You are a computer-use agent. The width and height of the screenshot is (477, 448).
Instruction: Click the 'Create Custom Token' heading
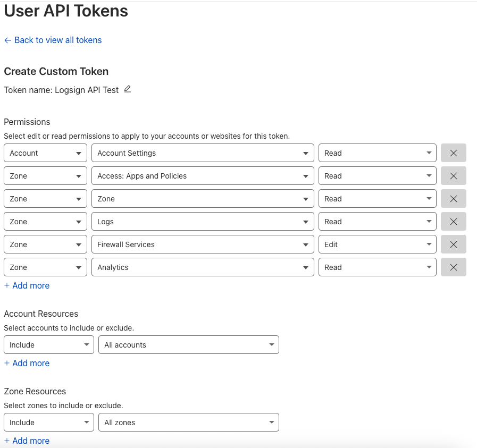coord(56,71)
